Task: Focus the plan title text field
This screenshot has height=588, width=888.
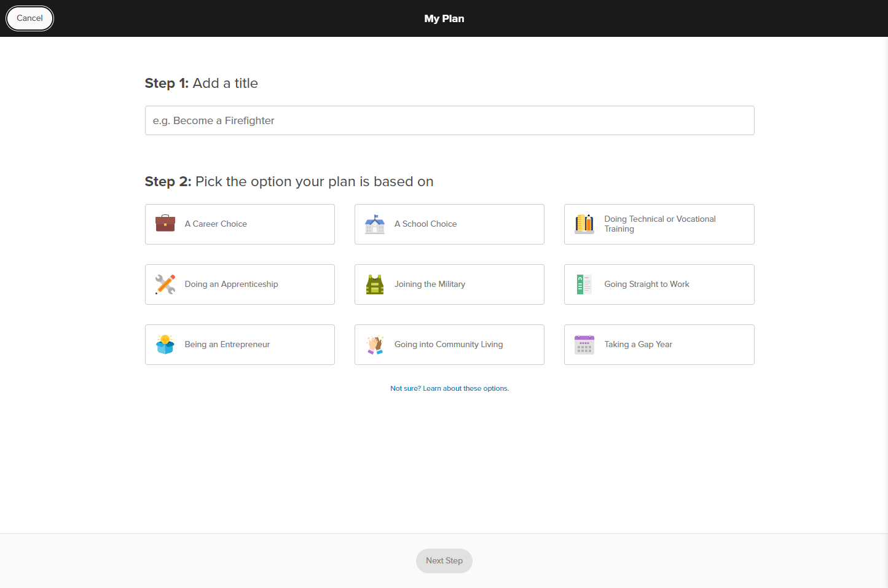Action: (449, 120)
